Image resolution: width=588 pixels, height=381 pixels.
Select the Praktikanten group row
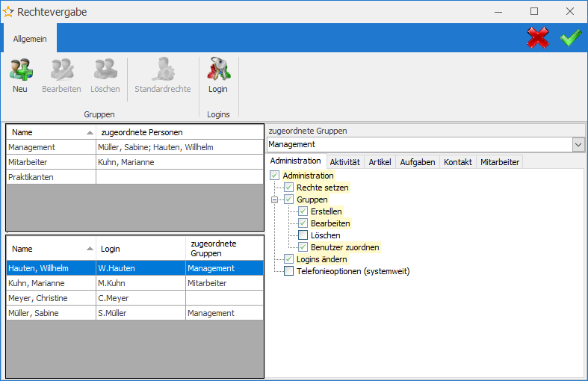(135, 177)
